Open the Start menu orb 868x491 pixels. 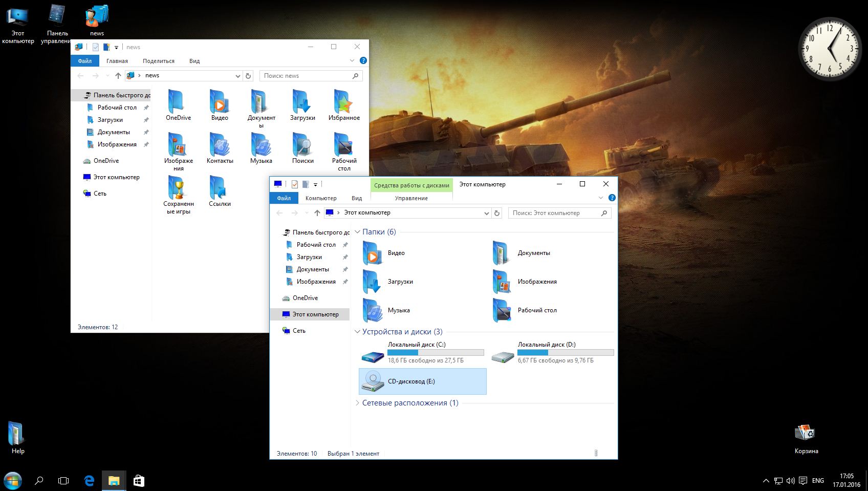point(12,481)
